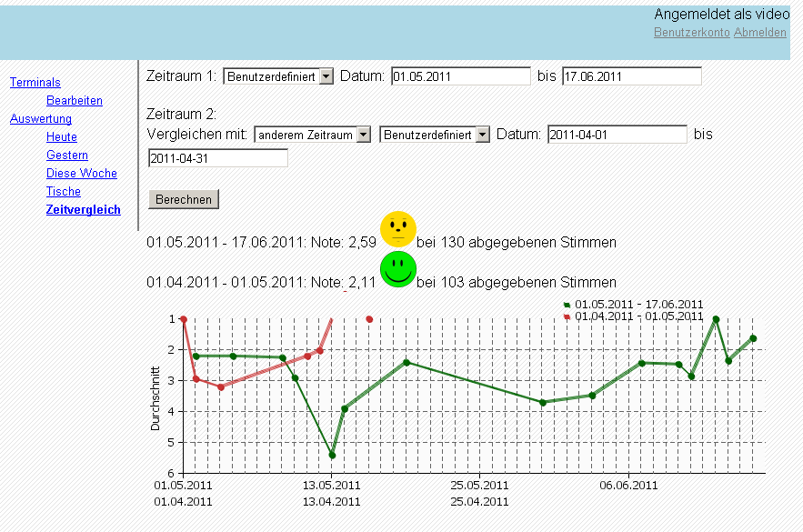Click the highest green data point near the chart's right
This screenshot has height=532, width=803.
click(x=716, y=319)
